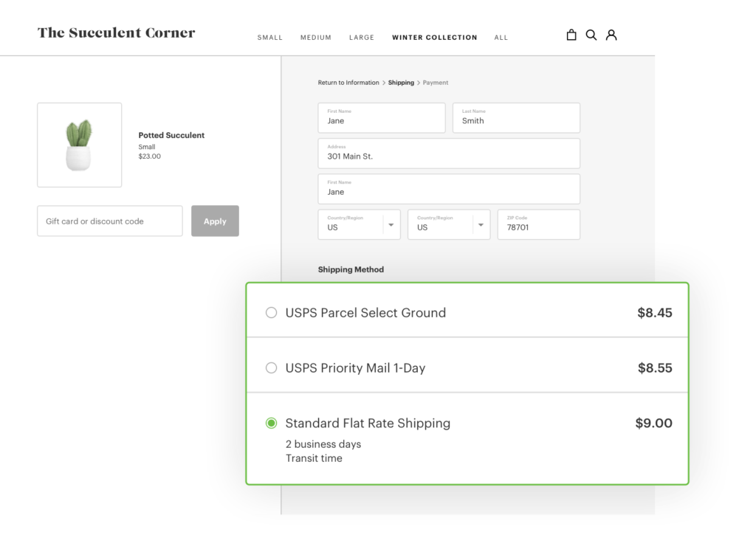Choose USPS Priority Mail 1-Day radio
756x552 pixels.
[x=271, y=368]
